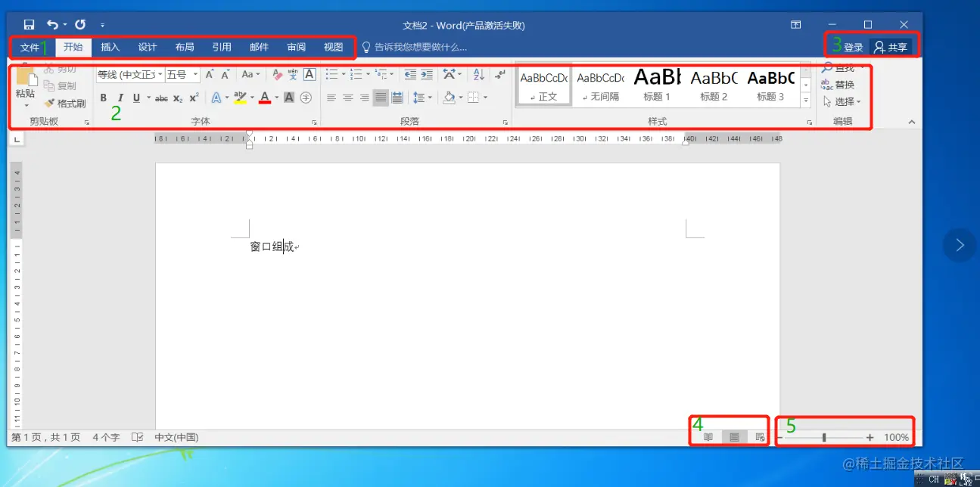The image size is (980, 487).
Task: Click the bullet list icon
Action: pos(331,75)
